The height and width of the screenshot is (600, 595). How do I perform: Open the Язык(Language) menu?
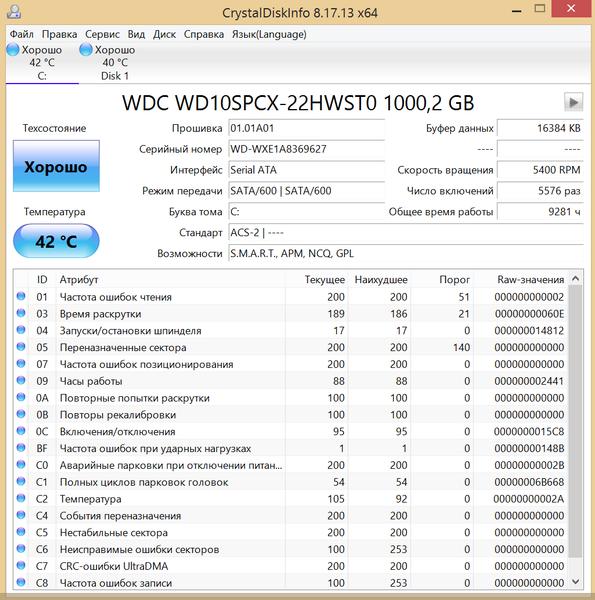[x=269, y=34]
